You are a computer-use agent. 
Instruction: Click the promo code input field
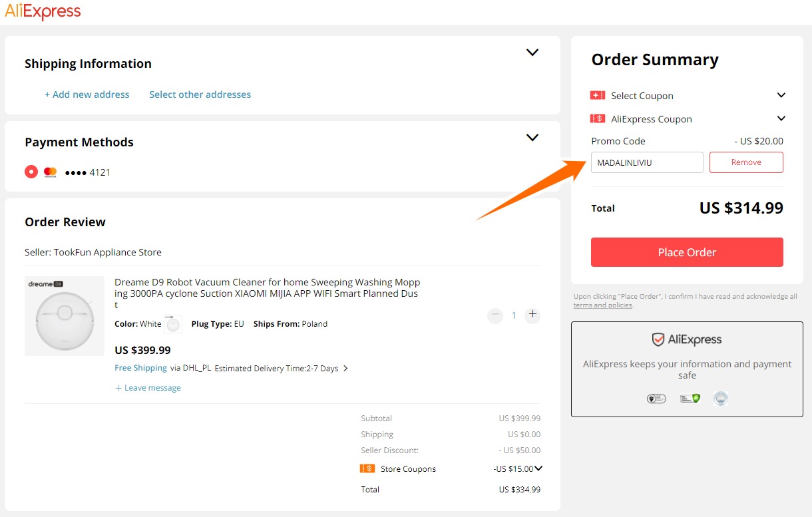point(647,162)
